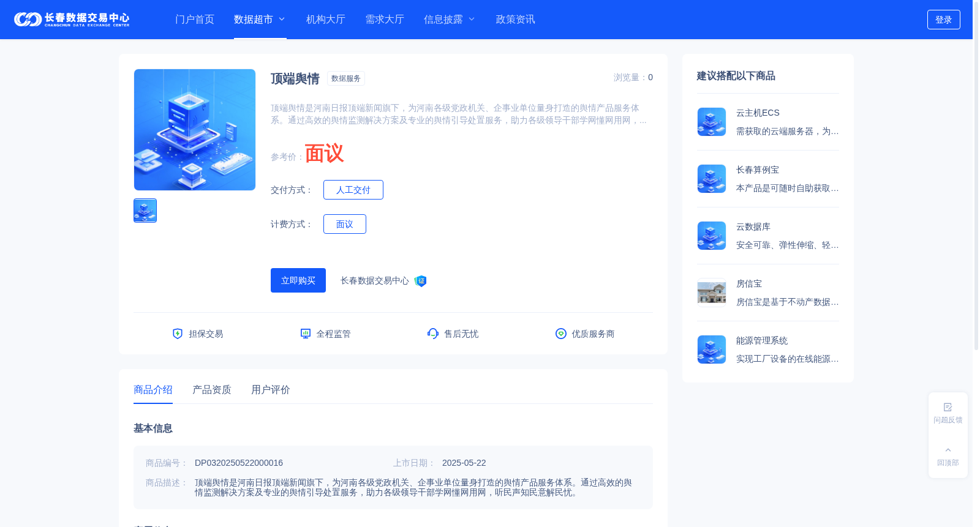
Task: Click the 优质服务商 heart icon
Action: pyautogui.click(x=561, y=334)
